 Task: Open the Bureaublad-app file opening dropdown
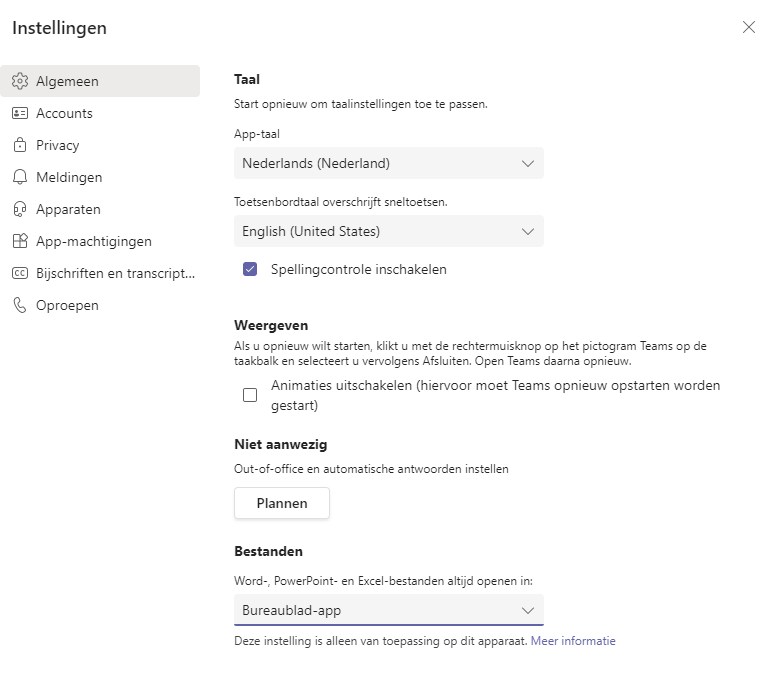pos(389,610)
